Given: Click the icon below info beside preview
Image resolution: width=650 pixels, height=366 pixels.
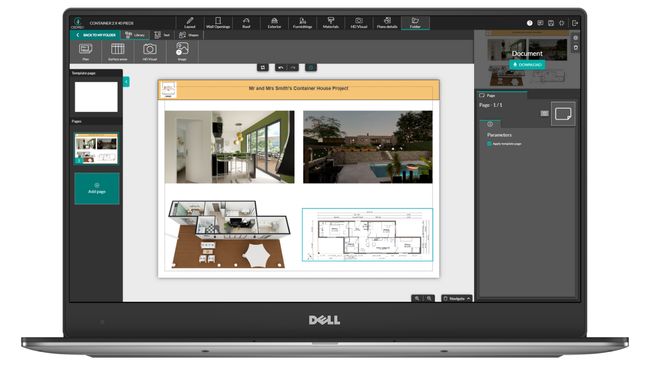Looking at the screenshot, I should point(575,48).
